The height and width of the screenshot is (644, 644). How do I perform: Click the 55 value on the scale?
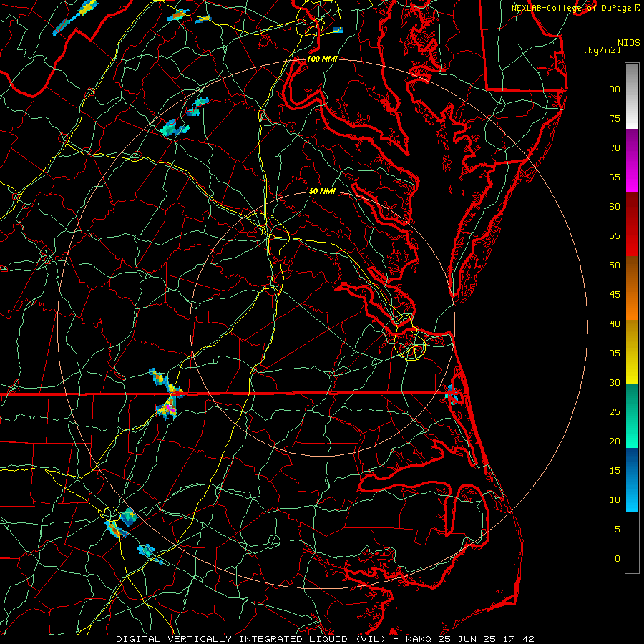pyautogui.click(x=615, y=235)
